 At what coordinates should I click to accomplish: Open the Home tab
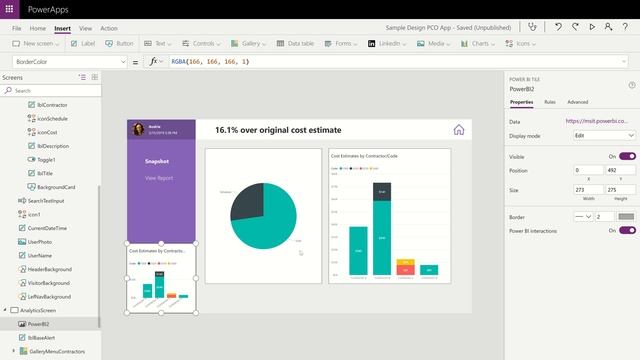[38, 28]
